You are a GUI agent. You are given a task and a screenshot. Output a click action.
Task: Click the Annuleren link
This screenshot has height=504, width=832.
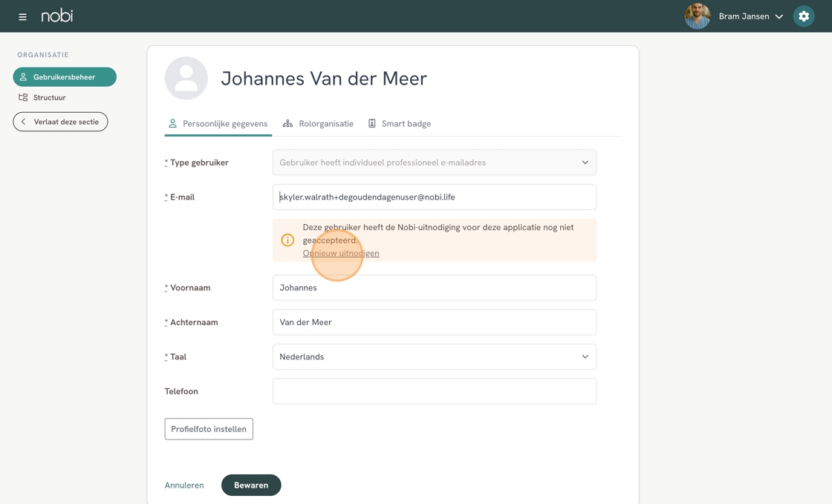[x=184, y=485]
